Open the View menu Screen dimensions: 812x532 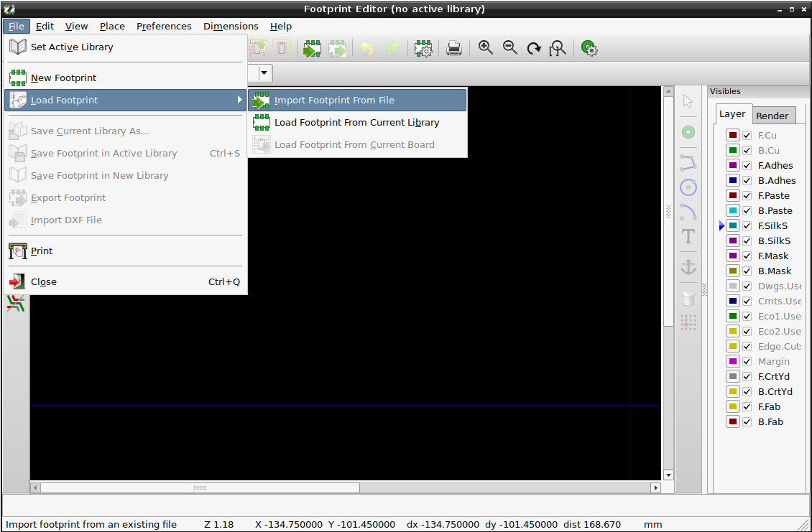click(x=77, y=27)
